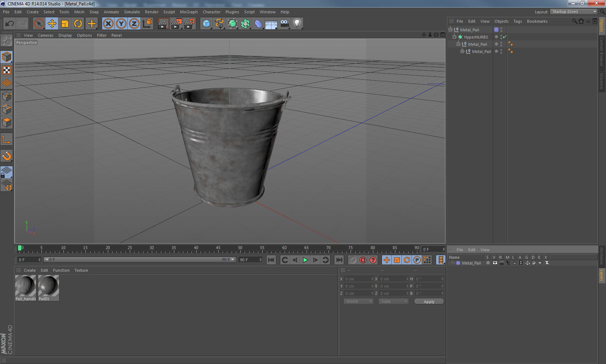Open viewport Cameras menu
The height and width of the screenshot is (364, 606).
[x=45, y=35]
